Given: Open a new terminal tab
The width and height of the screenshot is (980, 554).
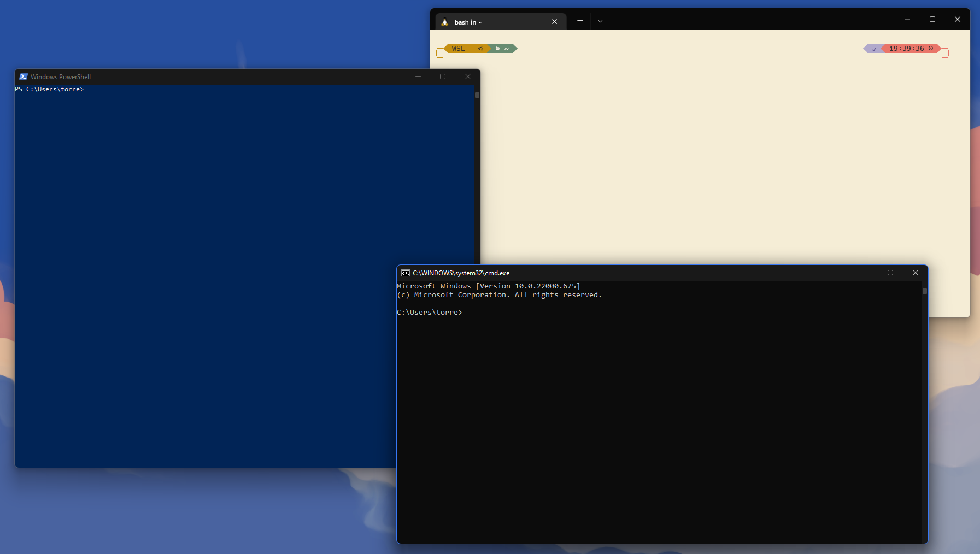Looking at the screenshot, I should coord(580,21).
